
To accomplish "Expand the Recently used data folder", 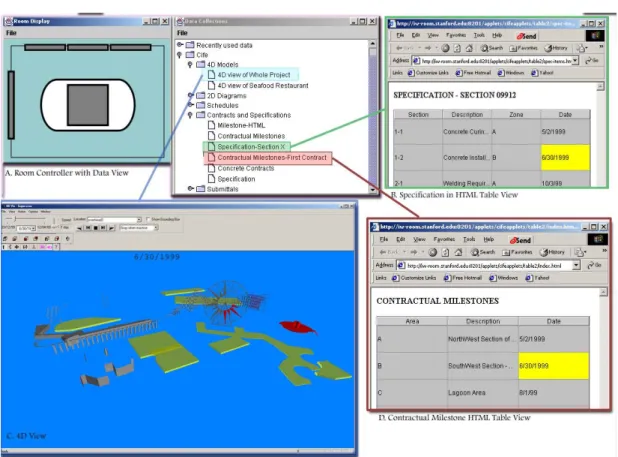I will pos(180,45).
